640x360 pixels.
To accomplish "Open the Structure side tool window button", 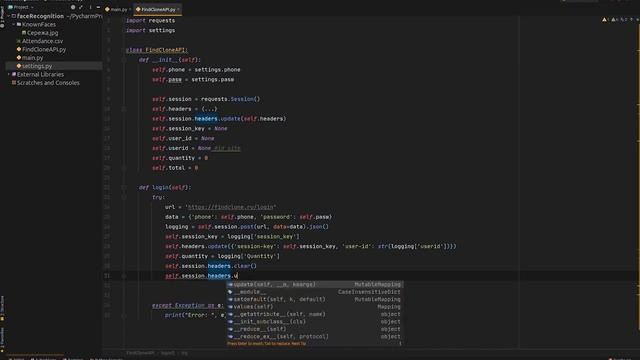I will point(2,307).
